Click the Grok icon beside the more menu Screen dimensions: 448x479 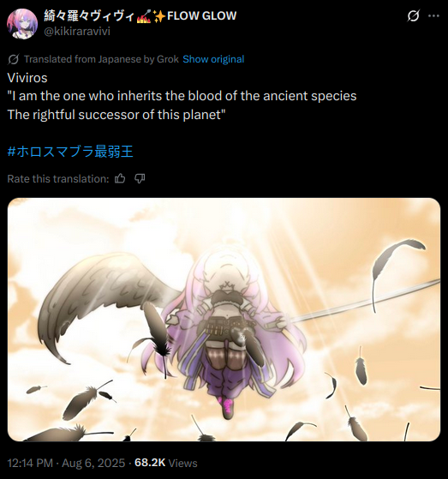click(x=413, y=15)
